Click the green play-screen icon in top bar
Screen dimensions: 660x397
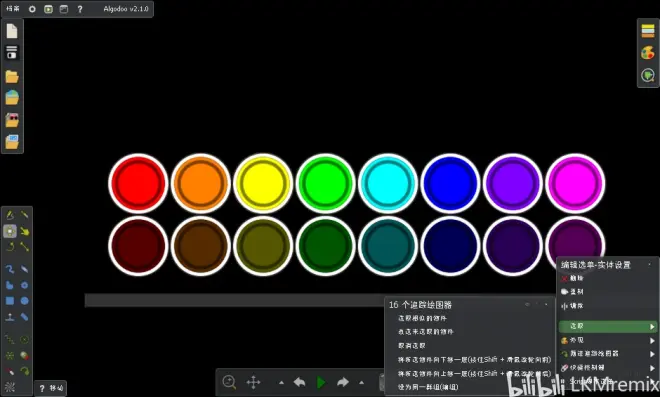point(48,9)
